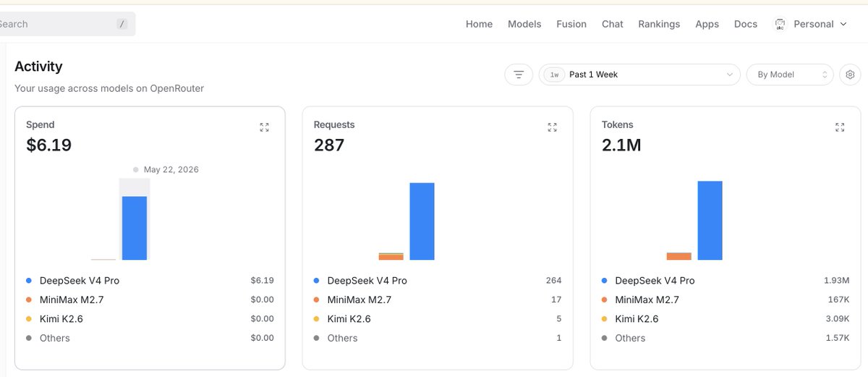Click the Spend card title
This screenshot has width=868, height=377.
[40, 125]
